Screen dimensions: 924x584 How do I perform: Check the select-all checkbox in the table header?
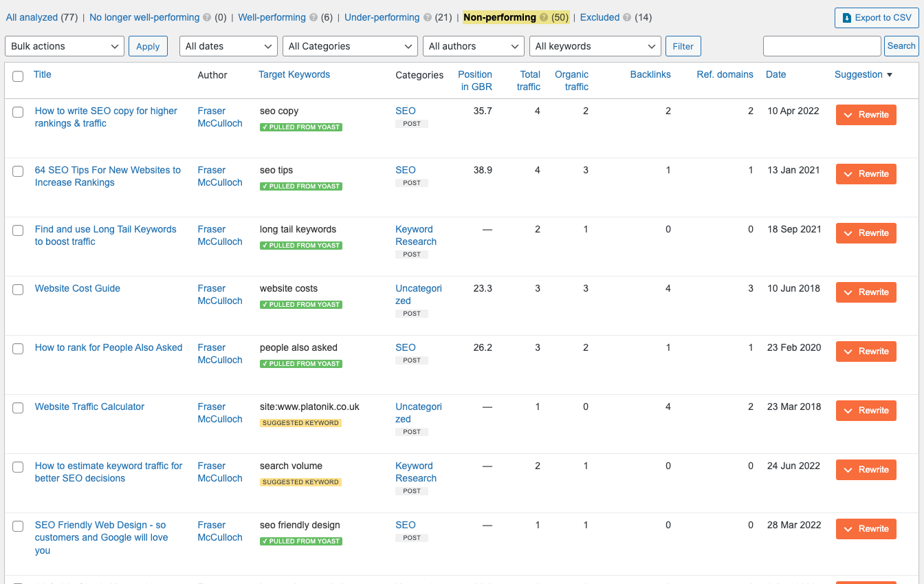click(18, 76)
